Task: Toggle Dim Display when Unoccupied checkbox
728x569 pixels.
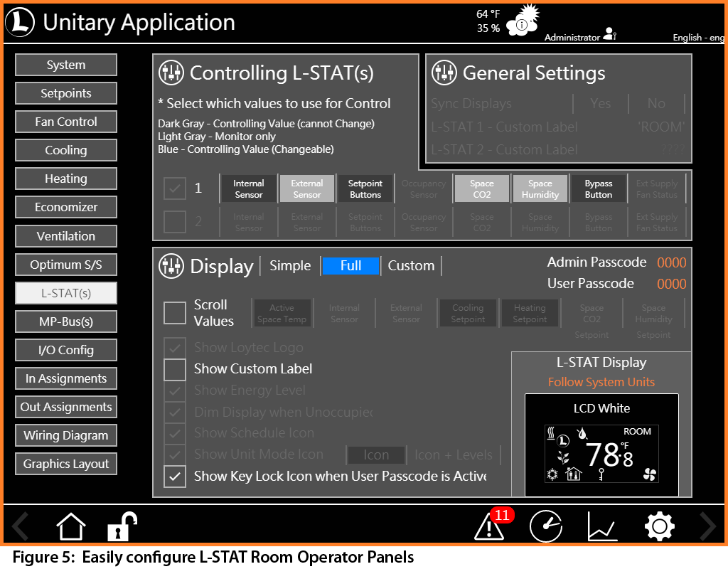Action: point(175,412)
